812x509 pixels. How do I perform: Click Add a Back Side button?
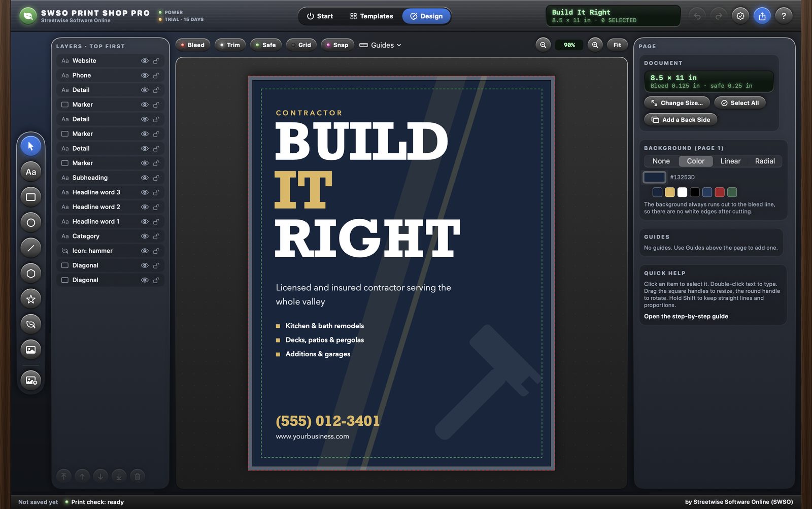tap(681, 120)
